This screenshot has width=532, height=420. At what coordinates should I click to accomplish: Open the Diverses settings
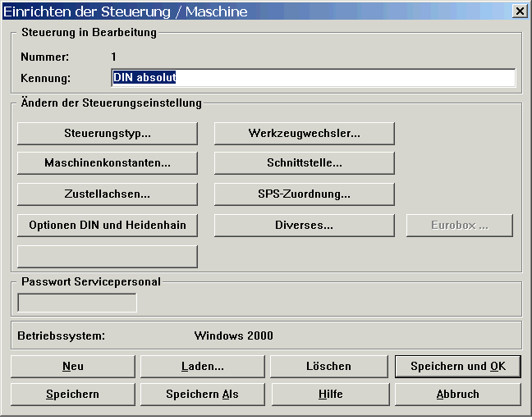(304, 226)
